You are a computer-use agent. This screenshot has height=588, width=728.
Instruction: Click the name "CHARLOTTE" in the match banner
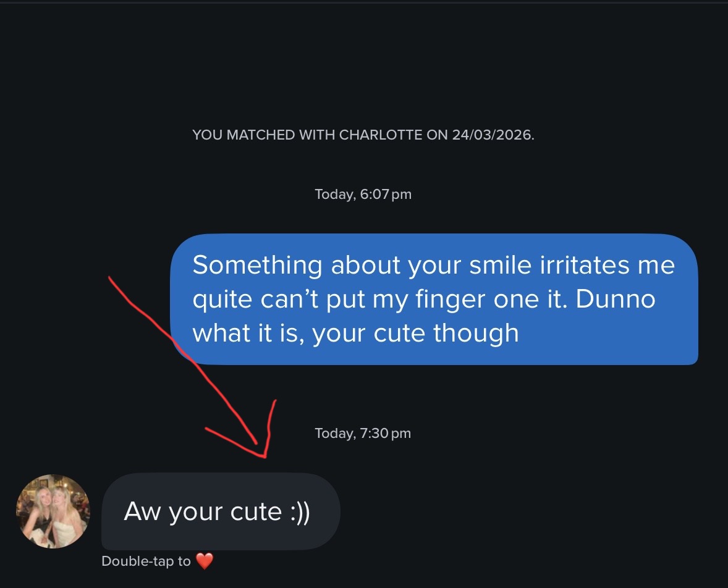pos(381,135)
